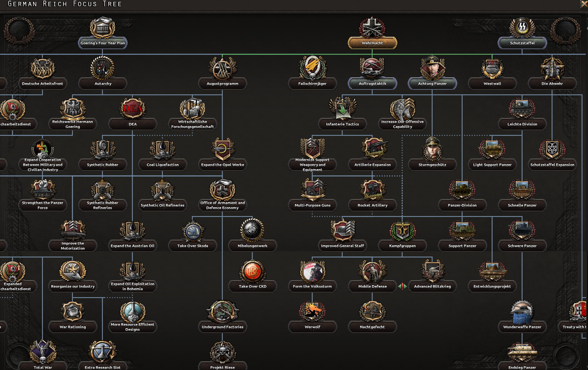Select the Werwolf wolf icon

point(312,311)
